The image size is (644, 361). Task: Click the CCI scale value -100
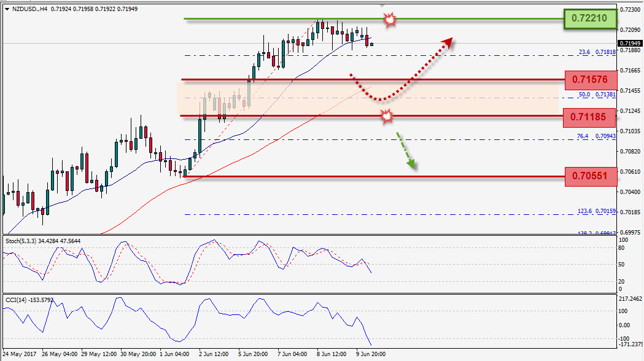coord(624,339)
